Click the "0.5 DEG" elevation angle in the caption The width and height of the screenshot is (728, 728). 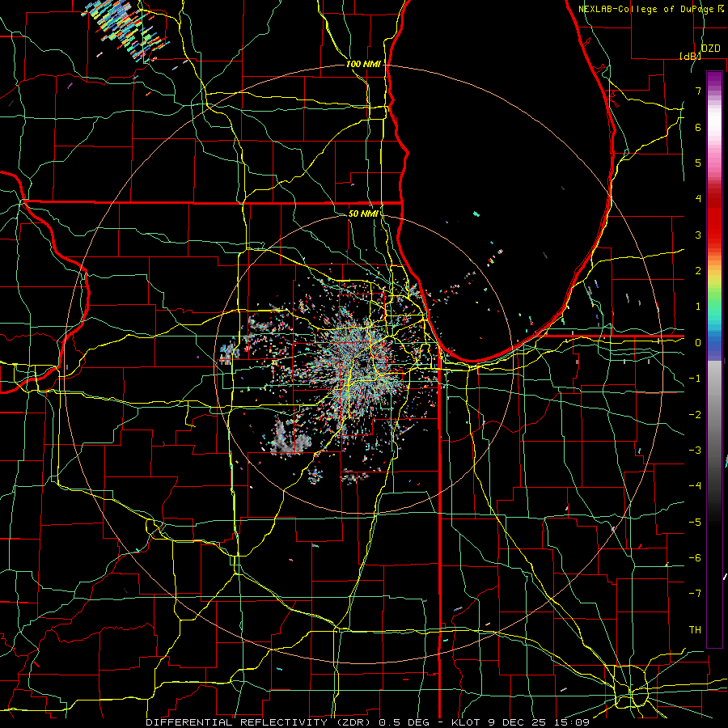click(403, 722)
